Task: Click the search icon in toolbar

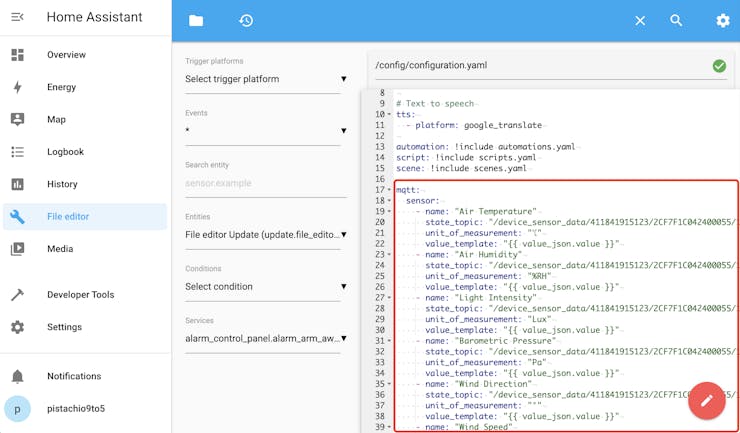Action: point(676,21)
